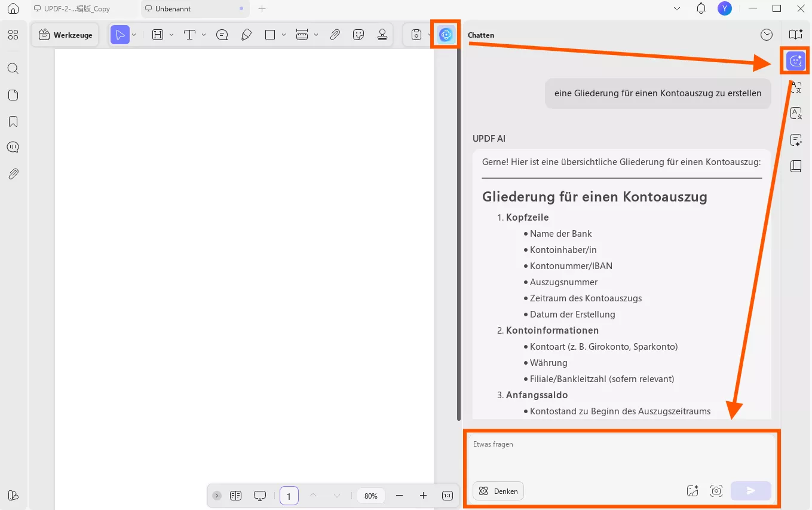Toggle the Denken thinking mode
The height and width of the screenshot is (510, 812).
coord(498,491)
